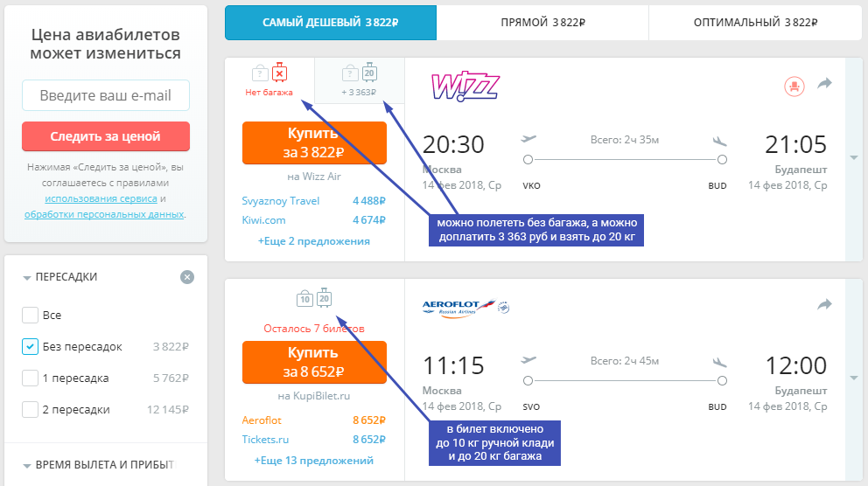The height and width of the screenshot is (486, 868).
Task: Share the Aeroflot flight via arrow icon
Action: (825, 305)
